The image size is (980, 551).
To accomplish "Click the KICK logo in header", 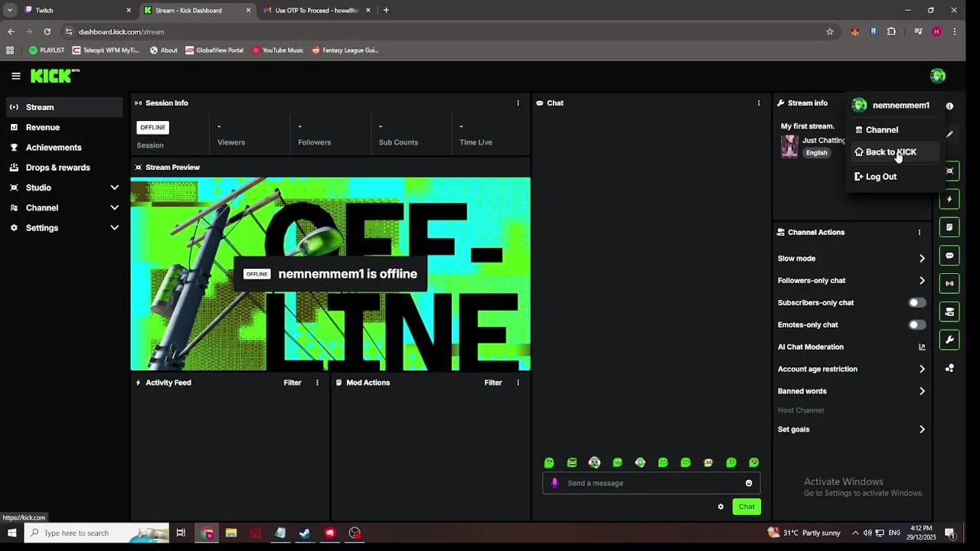I will tap(55, 76).
